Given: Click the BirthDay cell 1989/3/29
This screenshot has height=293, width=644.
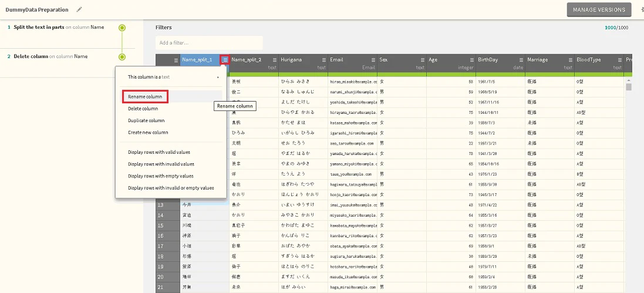Looking at the screenshot, I should click(500, 257).
